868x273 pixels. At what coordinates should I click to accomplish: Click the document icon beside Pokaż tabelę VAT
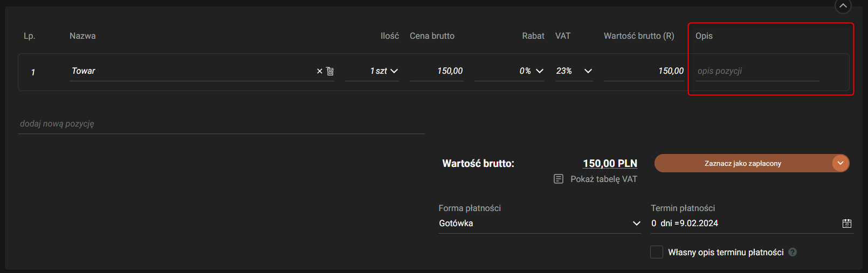tap(559, 179)
